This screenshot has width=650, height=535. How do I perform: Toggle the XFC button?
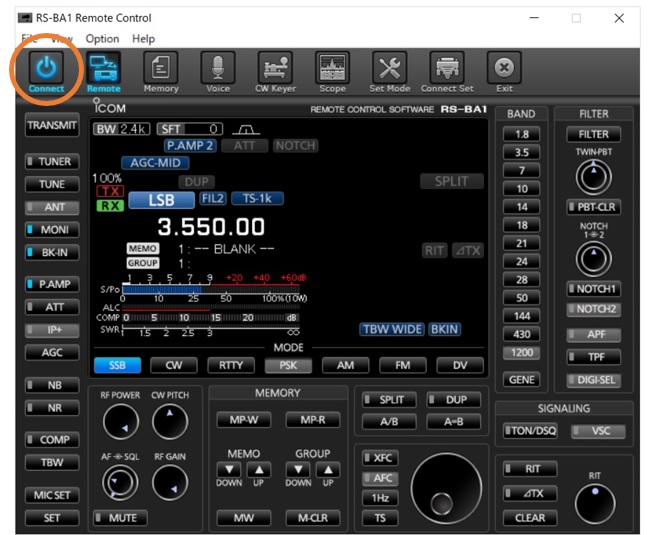380,458
